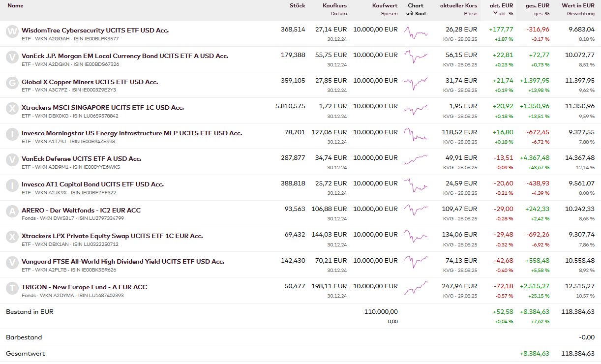This screenshot has width=601, height=364.
Task: Sort by the Wert in EUR column header
Action: [x=578, y=5]
